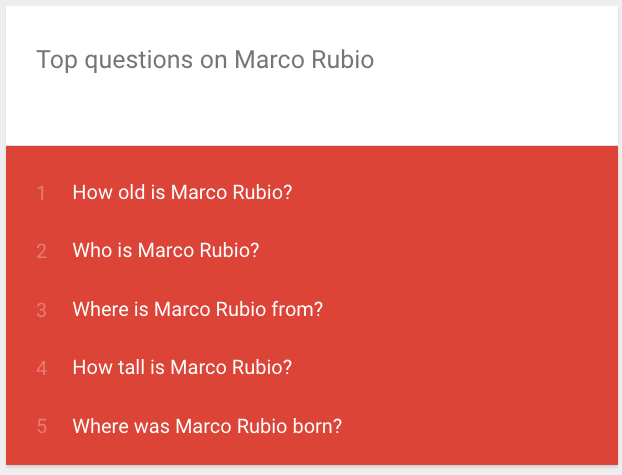Click "How tall" in the fourth question
This screenshot has height=475, width=622.
click(x=108, y=367)
